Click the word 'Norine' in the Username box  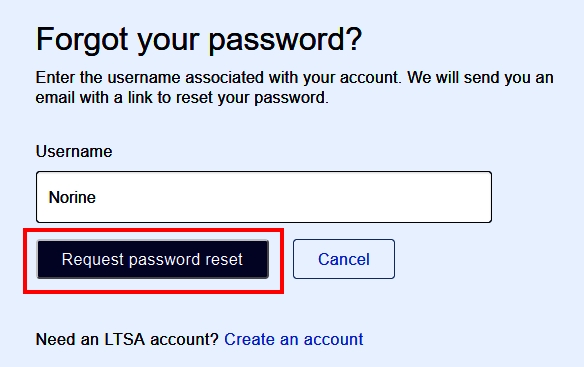(x=72, y=197)
